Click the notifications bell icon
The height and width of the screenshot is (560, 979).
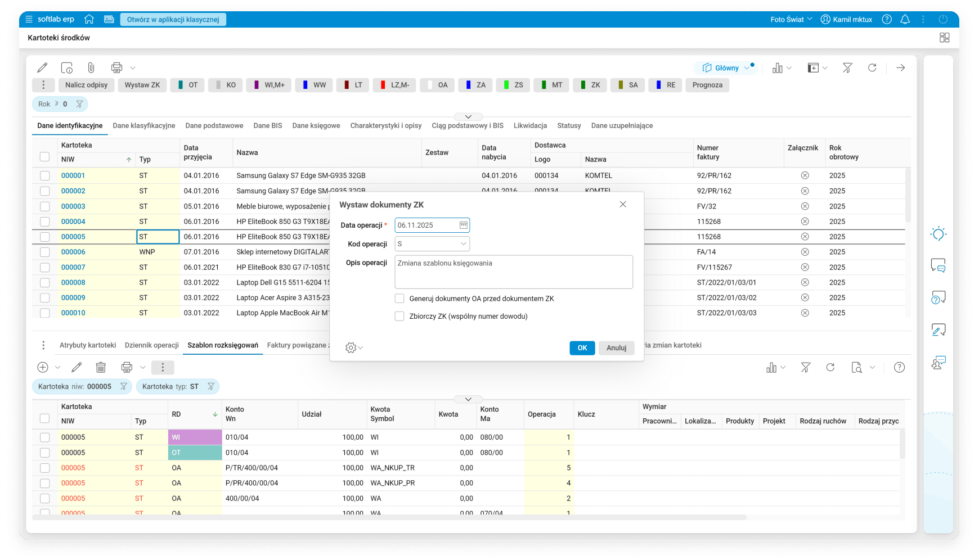(x=905, y=19)
